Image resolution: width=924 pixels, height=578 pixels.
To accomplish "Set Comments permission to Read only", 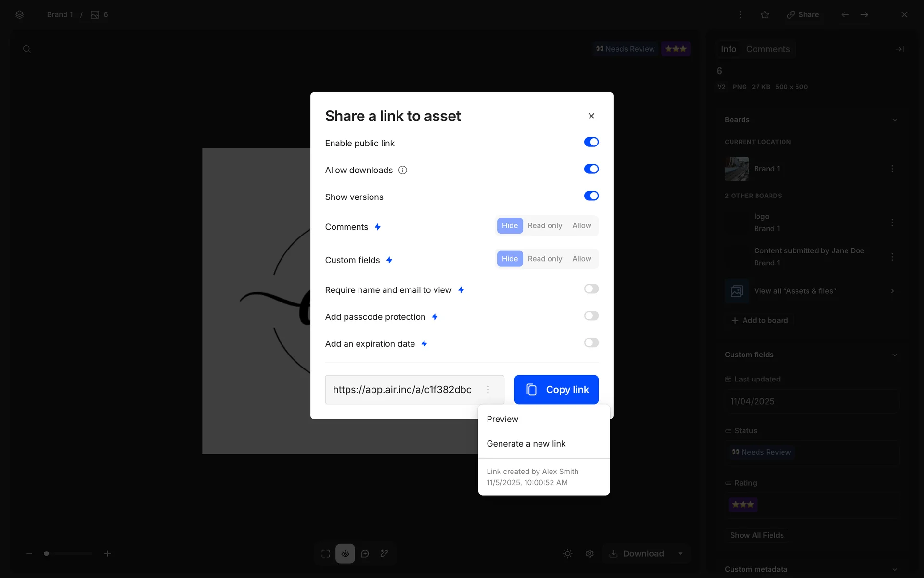I will click(545, 226).
